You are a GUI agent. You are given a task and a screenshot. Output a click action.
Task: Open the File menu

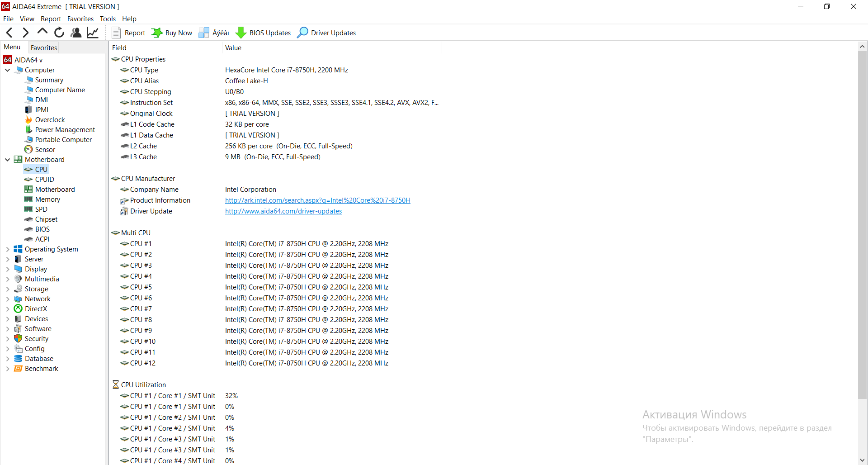coord(8,19)
